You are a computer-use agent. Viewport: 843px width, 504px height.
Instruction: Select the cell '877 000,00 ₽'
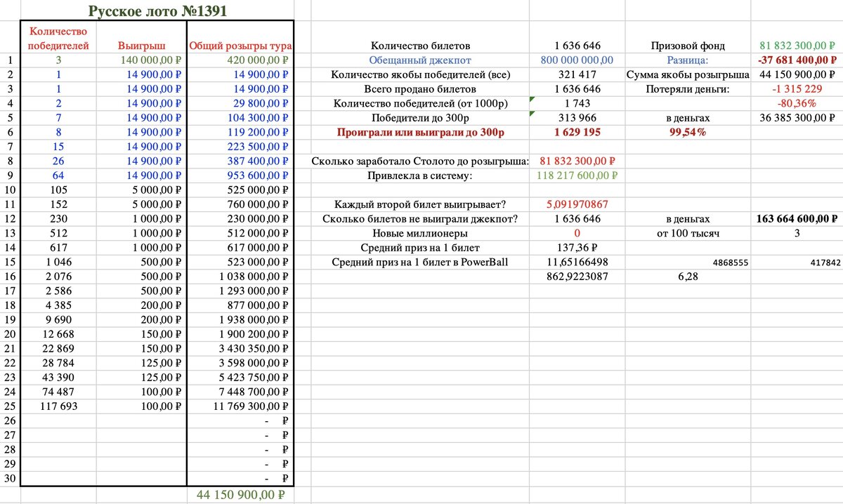pos(259,305)
